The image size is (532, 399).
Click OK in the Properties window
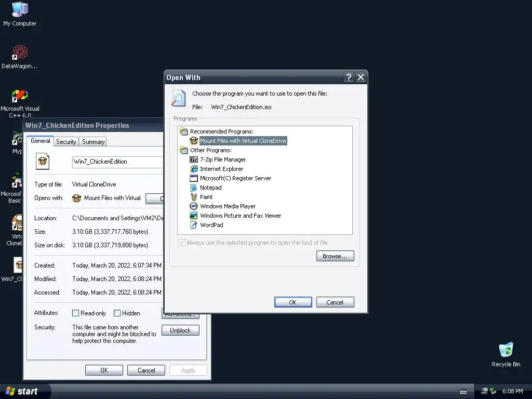pyautogui.click(x=104, y=370)
